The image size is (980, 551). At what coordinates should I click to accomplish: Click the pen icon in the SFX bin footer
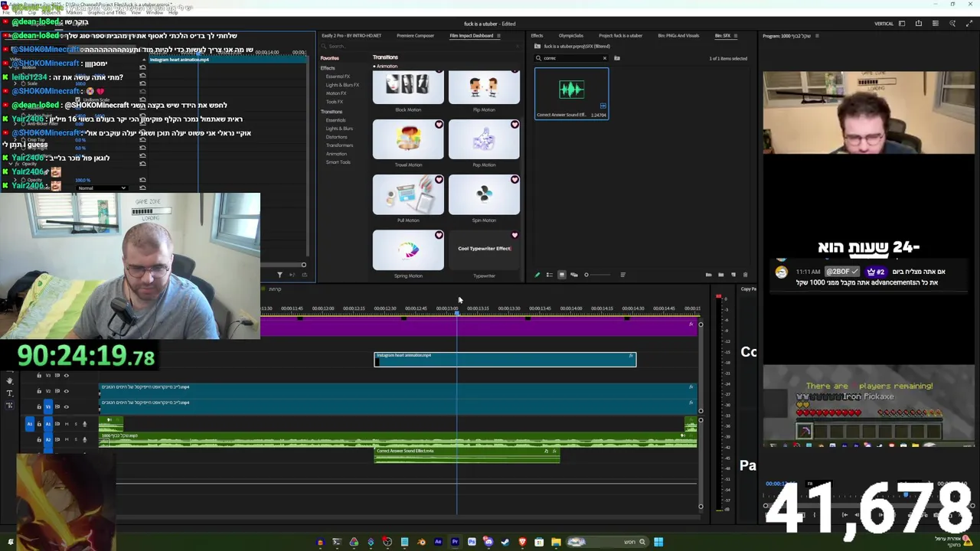537,275
